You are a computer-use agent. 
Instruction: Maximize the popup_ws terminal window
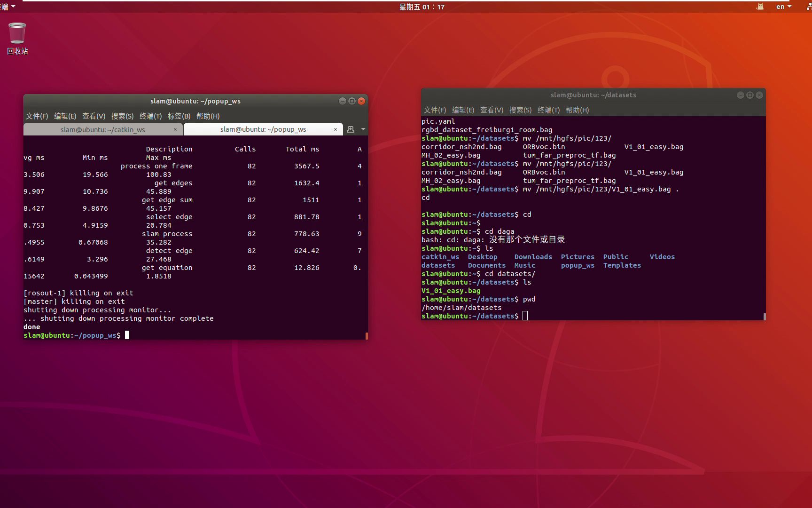[352, 101]
